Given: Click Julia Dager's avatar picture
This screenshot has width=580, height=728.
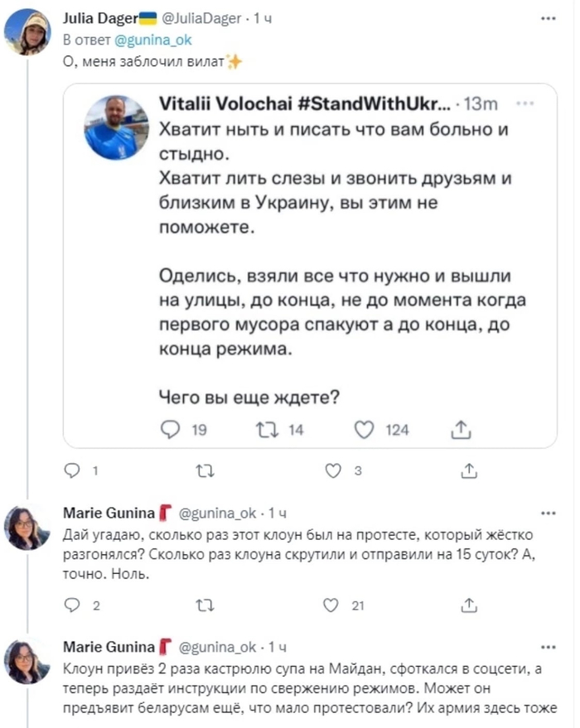Looking at the screenshot, I should (x=27, y=32).
